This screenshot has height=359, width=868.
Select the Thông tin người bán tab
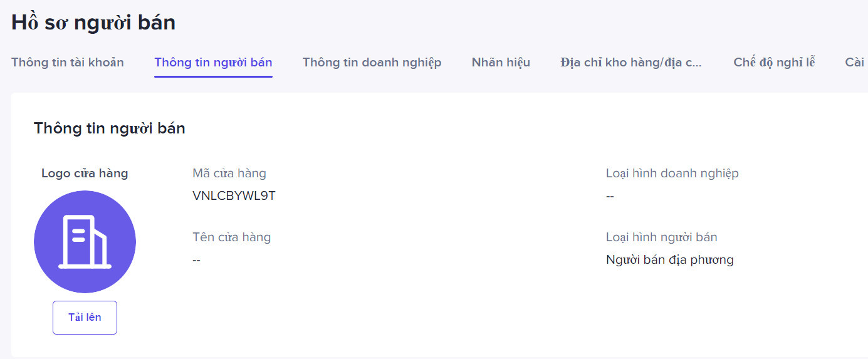[213, 62]
